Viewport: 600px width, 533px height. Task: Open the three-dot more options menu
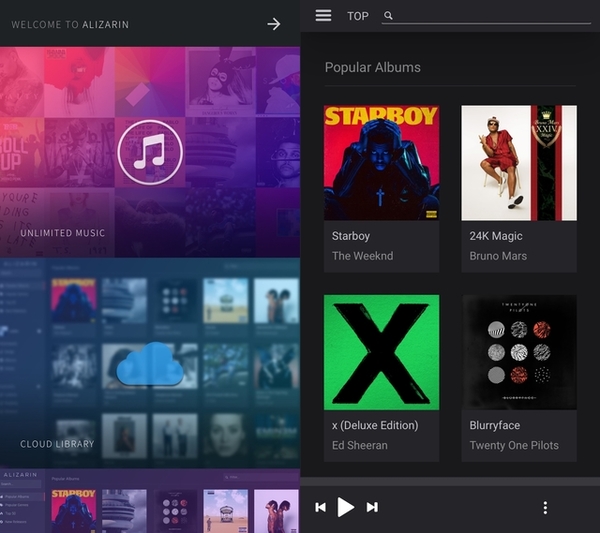(x=545, y=508)
